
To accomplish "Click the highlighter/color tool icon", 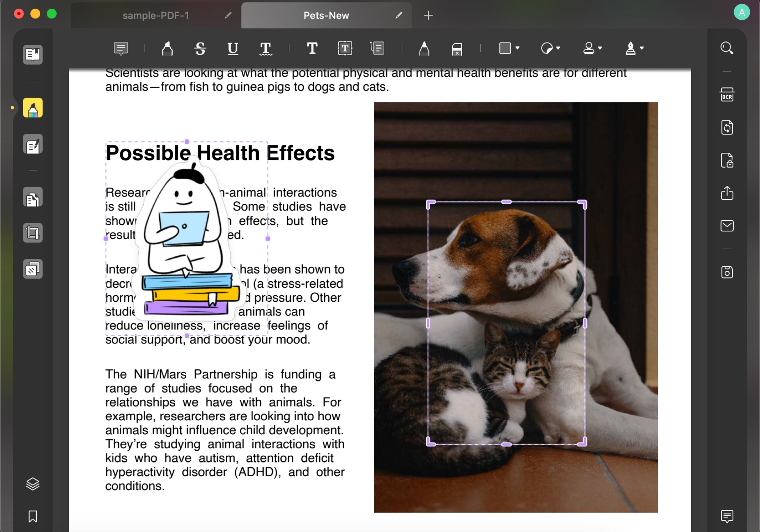I will pyautogui.click(x=32, y=108).
